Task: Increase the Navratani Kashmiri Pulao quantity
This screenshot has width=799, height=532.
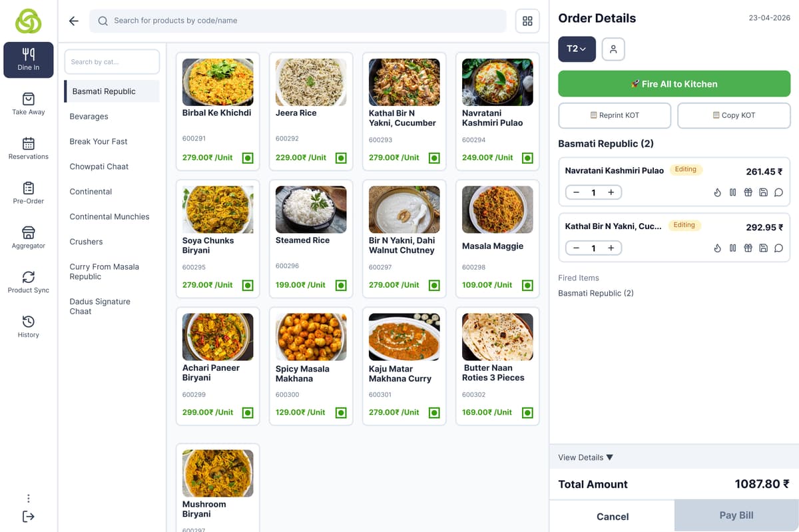Action: (611, 192)
